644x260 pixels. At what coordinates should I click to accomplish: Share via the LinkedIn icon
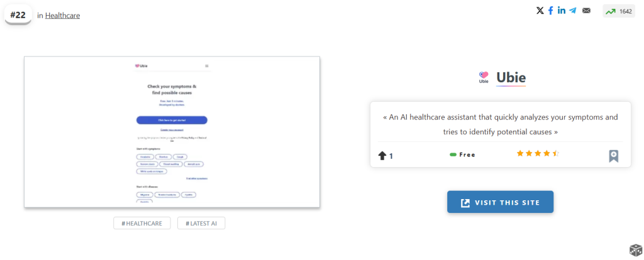coord(562,11)
